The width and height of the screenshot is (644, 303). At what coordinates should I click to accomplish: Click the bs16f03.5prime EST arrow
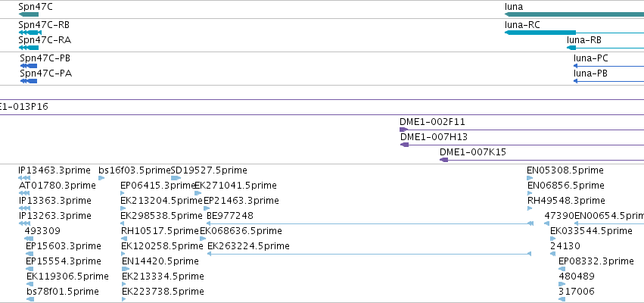[x=101, y=178]
